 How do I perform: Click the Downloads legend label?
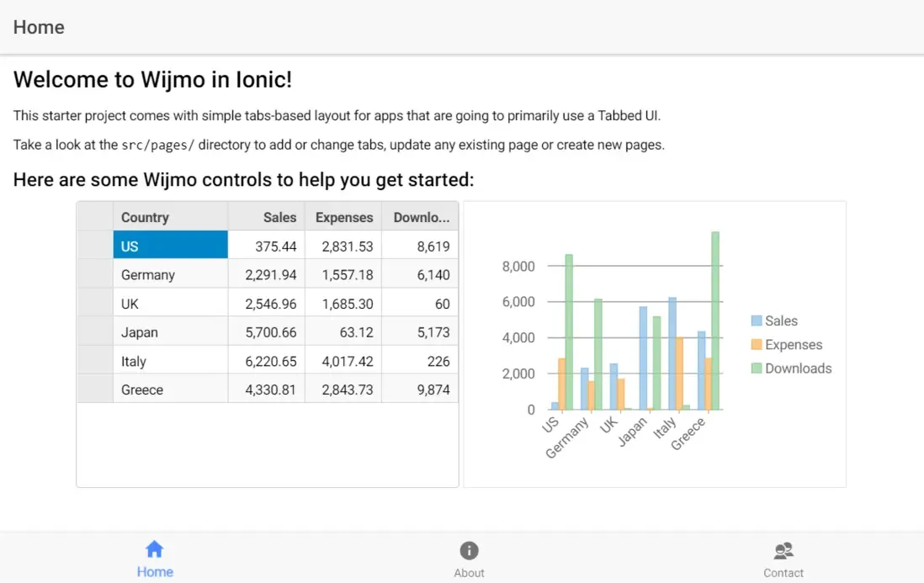pyautogui.click(x=798, y=368)
